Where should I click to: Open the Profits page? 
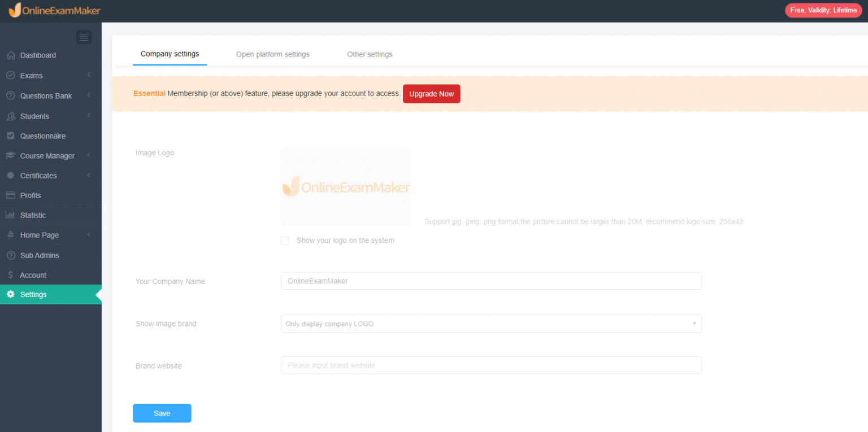tap(33, 195)
